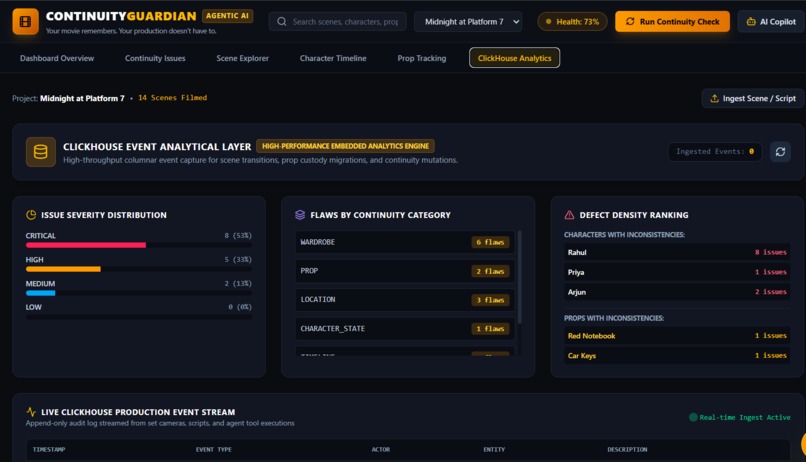Click the Run Continuity Check button
The image size is (806, 462).
672,22
